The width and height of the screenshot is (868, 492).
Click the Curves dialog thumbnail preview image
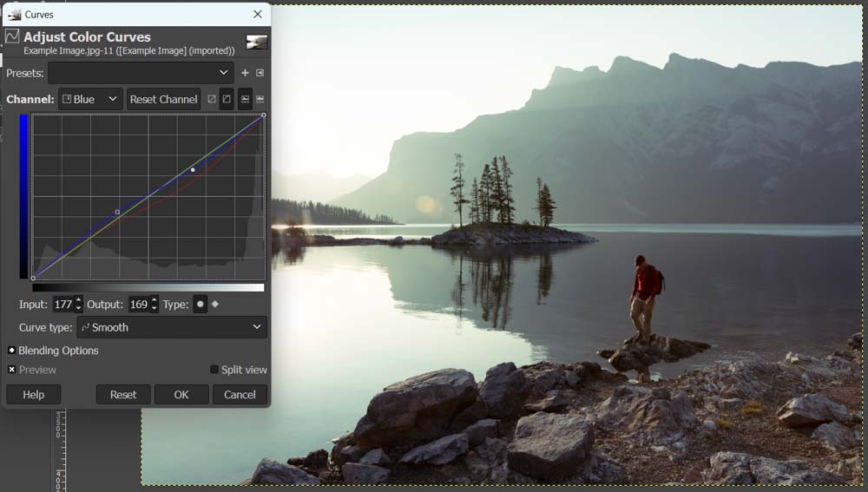pos(257,42)
